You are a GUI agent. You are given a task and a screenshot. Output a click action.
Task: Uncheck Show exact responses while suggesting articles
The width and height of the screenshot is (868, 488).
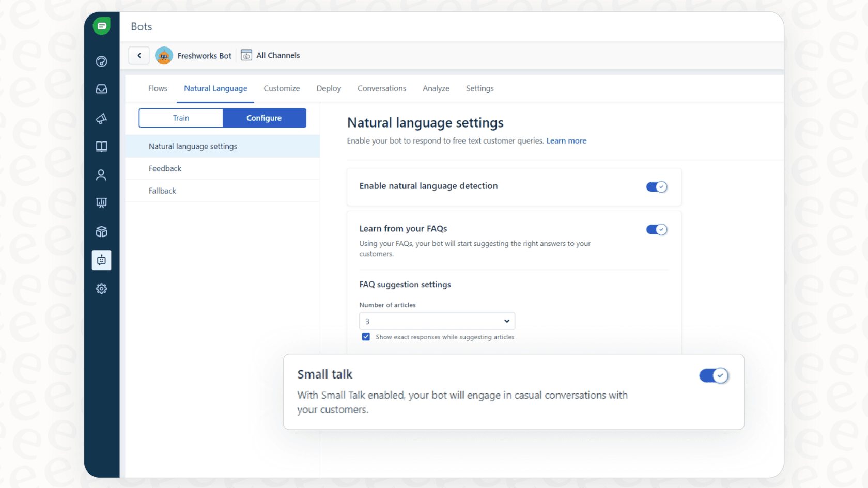click(366, 336)
